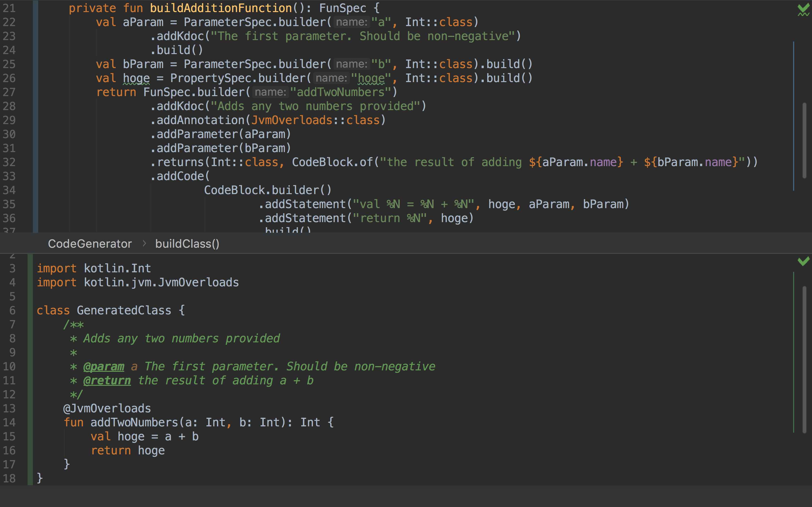Select the CodeGenerator breadcrumb
The height and width of the screenshot is (507, 812).
click(x=90, y=244)
